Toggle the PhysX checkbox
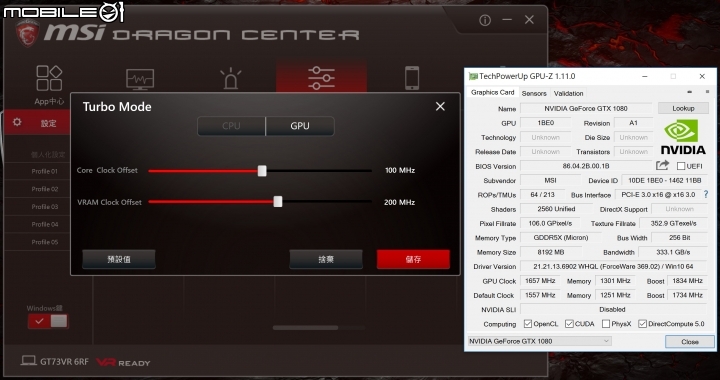 (x=606, y=324)
